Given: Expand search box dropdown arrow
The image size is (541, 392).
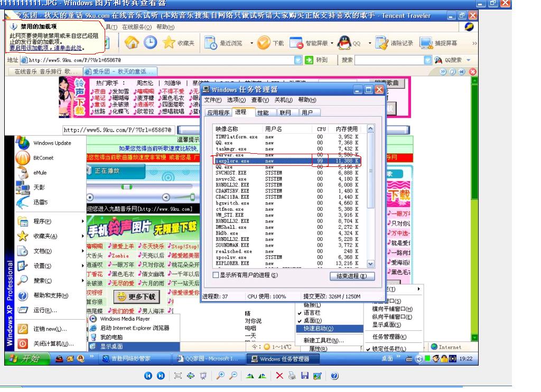Looking at the screenshot, I should coord(427,60).
